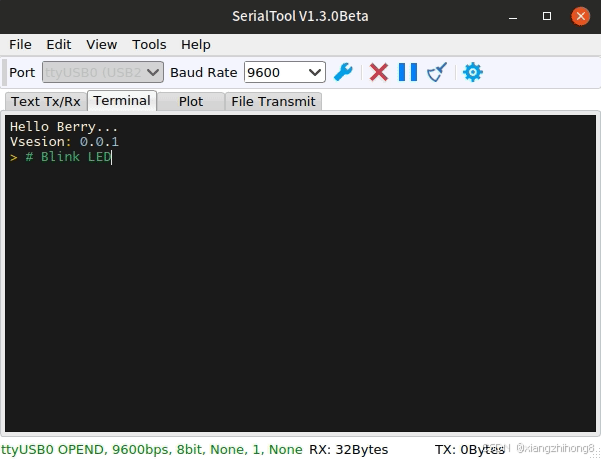
Task: Open the File Transmit tab
Action: (273, 102)
